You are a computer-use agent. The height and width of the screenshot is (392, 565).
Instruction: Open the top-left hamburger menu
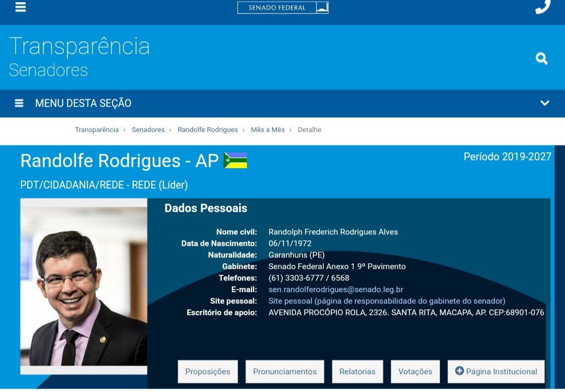tap(20, 7)
